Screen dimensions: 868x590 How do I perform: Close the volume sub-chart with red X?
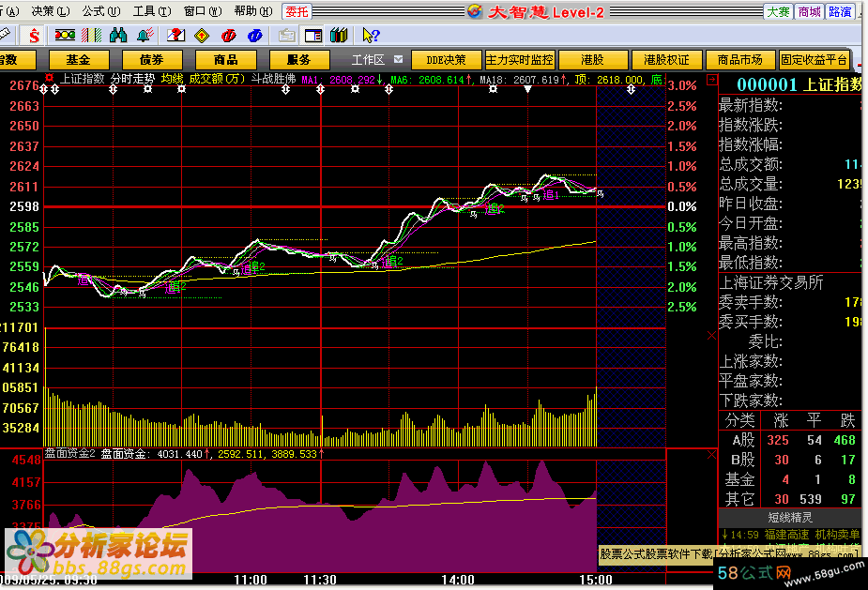[x=712, y=336]
